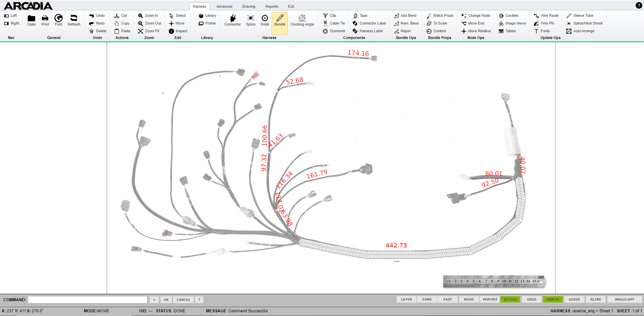
Task: Click the Refresh icon
Action: [74, 18]
